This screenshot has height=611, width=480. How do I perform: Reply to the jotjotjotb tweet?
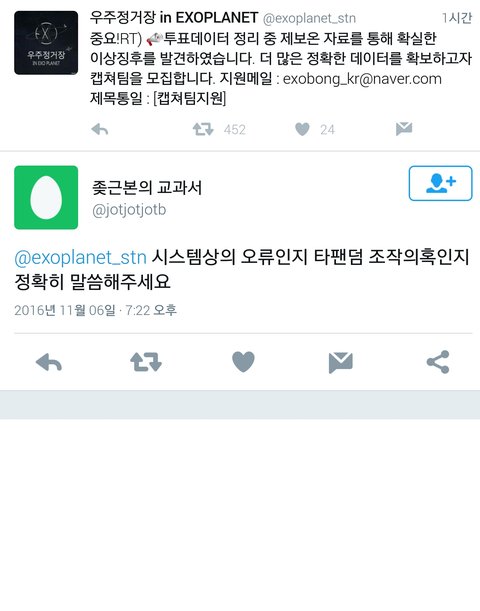[x=49, y=362]
